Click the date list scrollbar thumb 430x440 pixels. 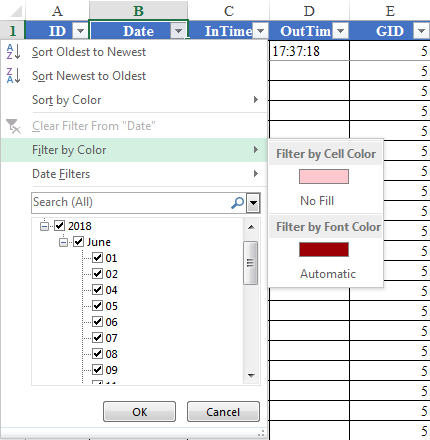(251, 263)
